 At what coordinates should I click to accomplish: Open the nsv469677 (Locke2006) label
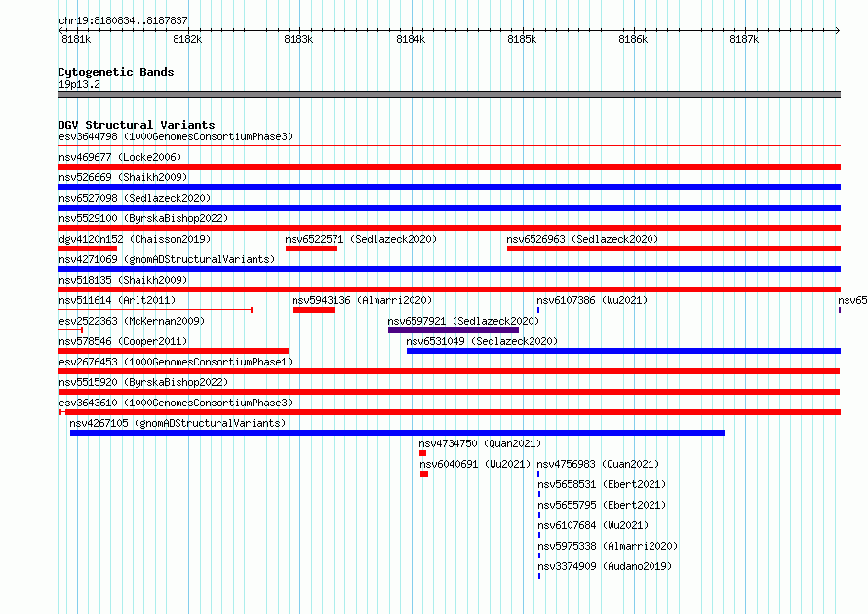[120, 157]
